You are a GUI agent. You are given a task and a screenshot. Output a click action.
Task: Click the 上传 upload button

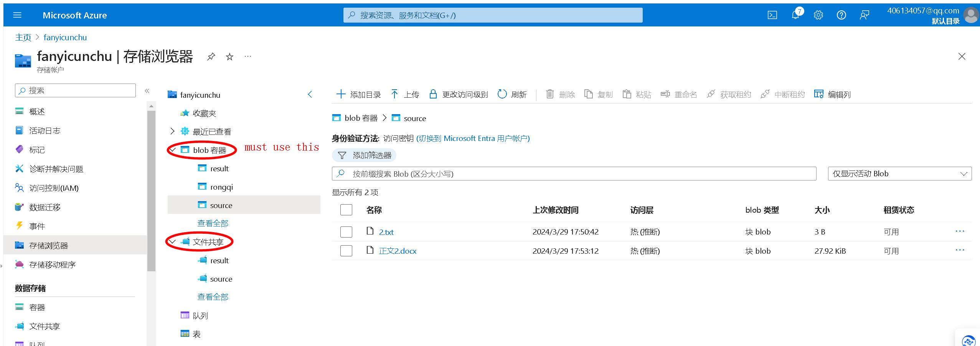[x=405, y=94]
